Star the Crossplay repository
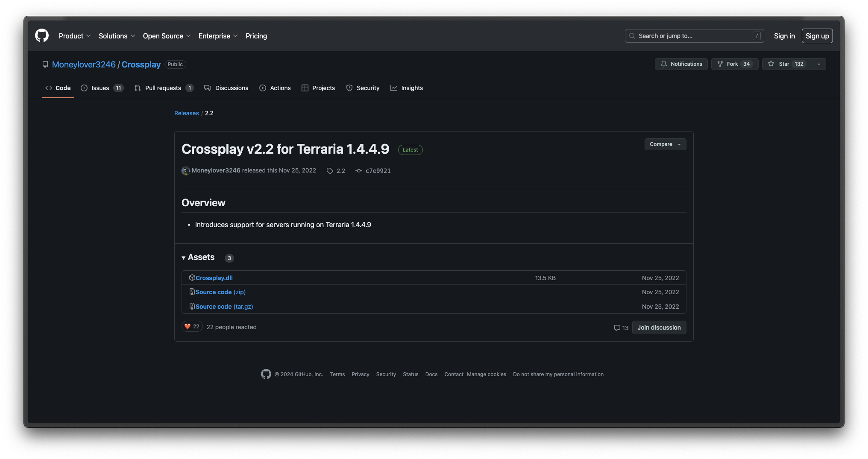Viewport: 868px width, 459px height. point(787,64)
